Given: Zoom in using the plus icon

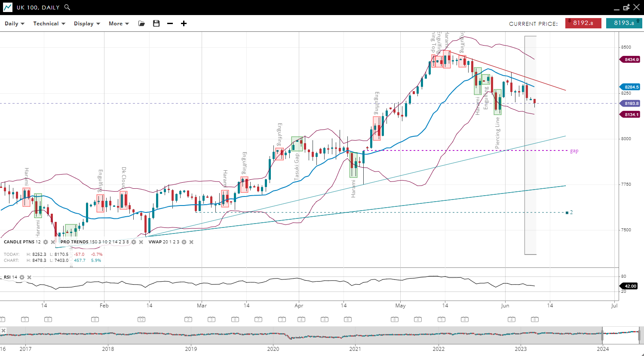Looking at the screenshot, I should pos(184,24).
